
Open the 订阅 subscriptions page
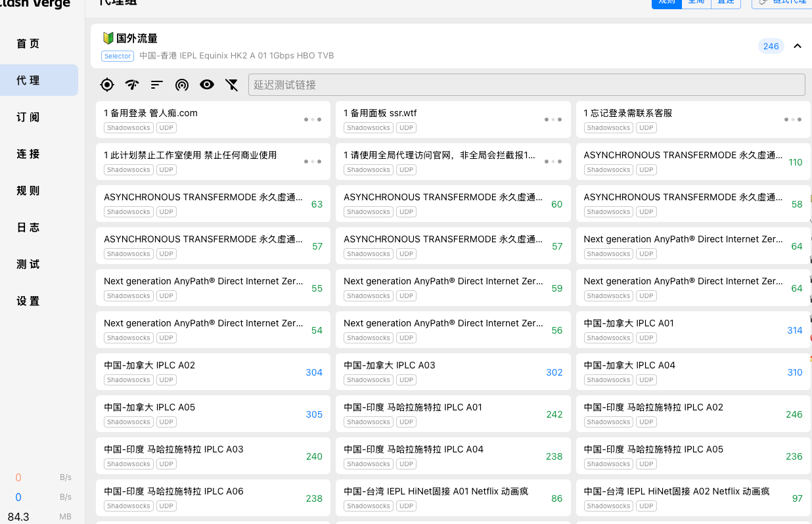[28, 117]
